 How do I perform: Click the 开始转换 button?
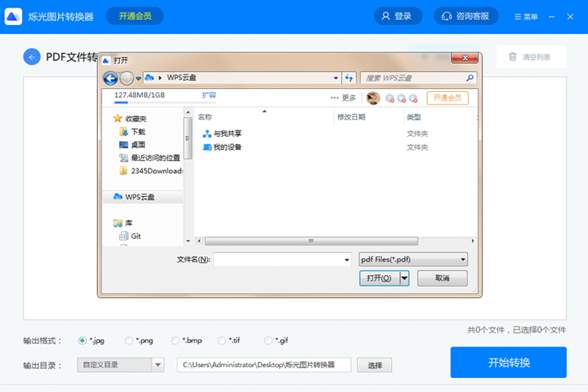point(508,363)
